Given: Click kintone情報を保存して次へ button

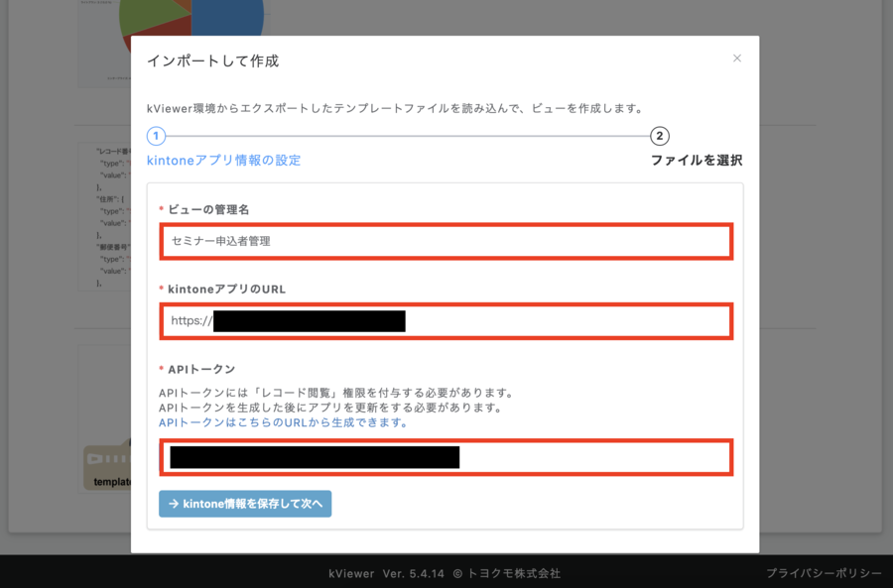Looking at the screenshot, I should 245,504.
